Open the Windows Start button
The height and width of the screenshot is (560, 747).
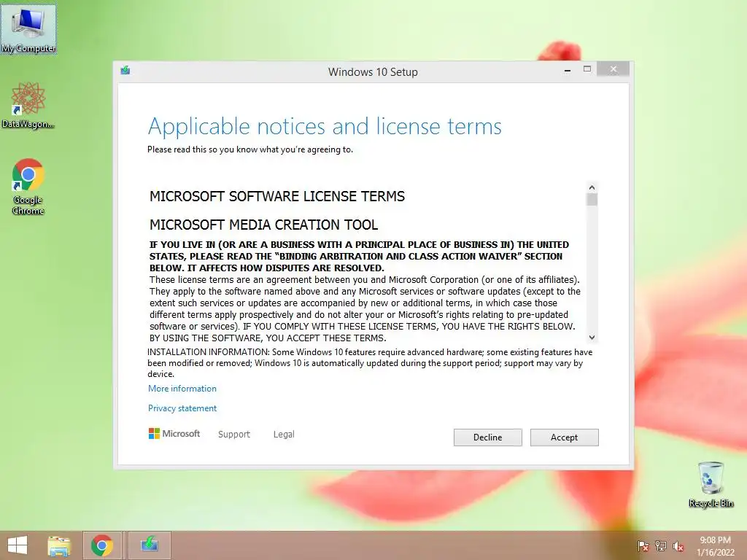pos(18,545)
